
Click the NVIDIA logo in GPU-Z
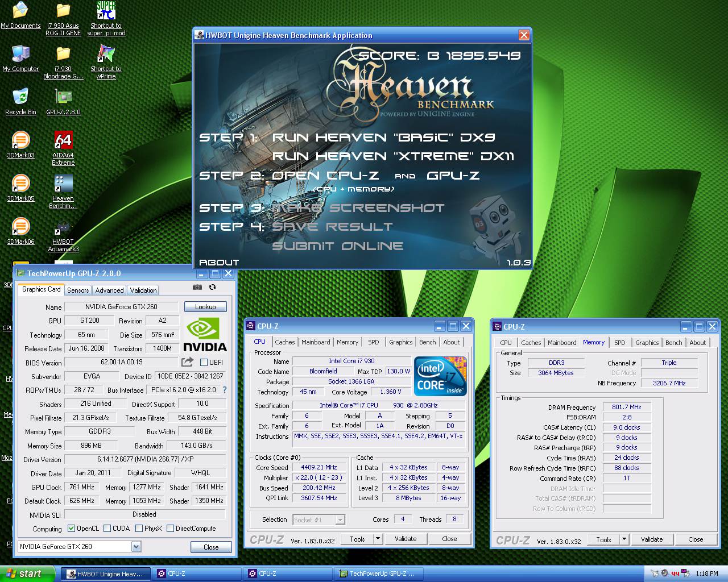(x=205, y=335)
